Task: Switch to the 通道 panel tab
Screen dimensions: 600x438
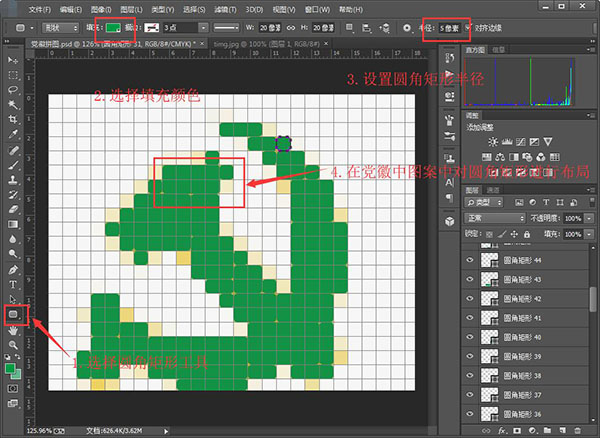Action: click(493, 190)
